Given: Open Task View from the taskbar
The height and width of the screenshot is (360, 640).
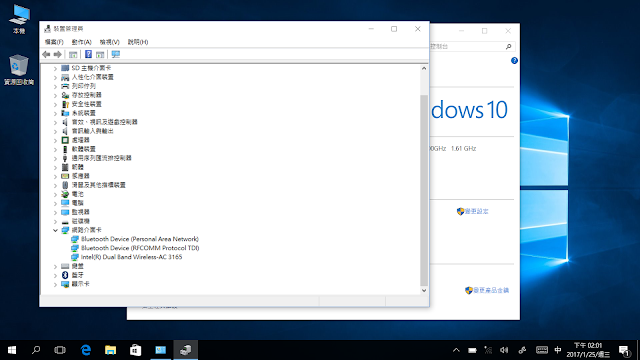Looking at the screenshot, I should point(60,350).
